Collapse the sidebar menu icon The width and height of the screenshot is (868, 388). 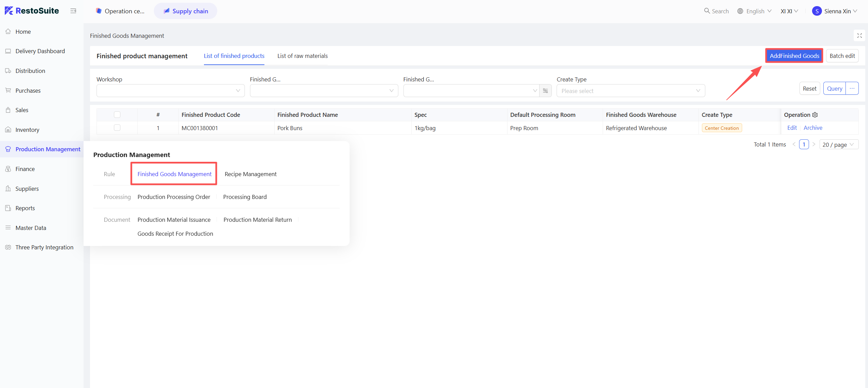[73, 11]
